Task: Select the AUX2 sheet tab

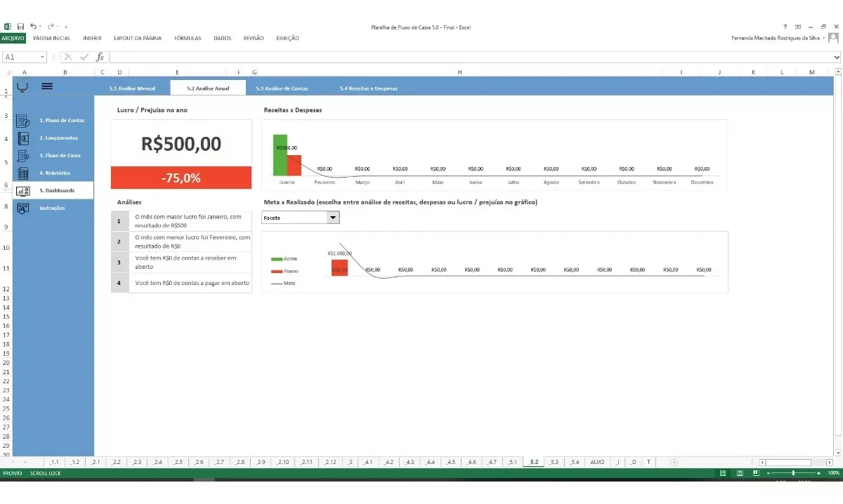Action: tap(597, 462)
